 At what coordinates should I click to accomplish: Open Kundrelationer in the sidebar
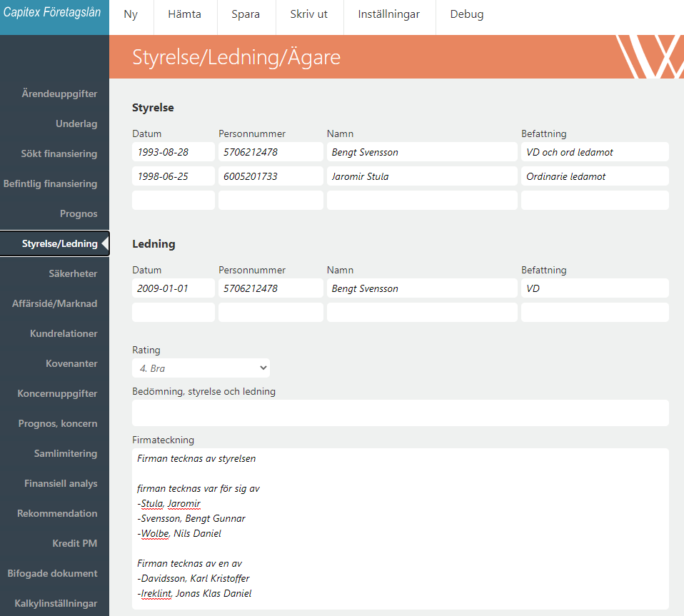64,334
